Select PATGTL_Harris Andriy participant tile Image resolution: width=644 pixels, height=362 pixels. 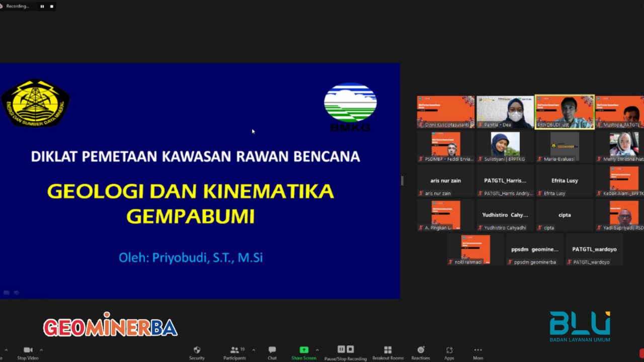[505, 180]
